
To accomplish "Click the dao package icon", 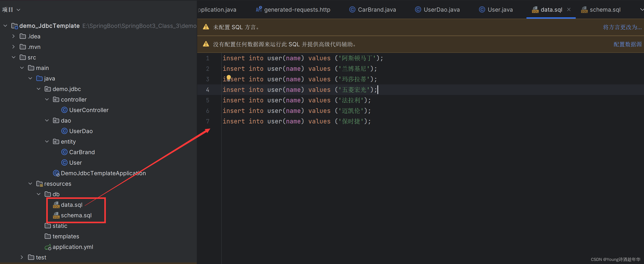I will point(56,120).
